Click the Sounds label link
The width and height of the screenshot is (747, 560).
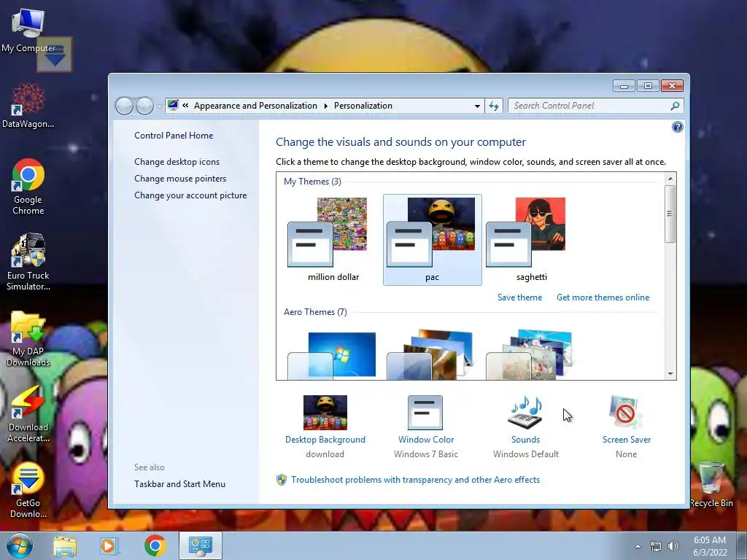(x=525, y=440)
